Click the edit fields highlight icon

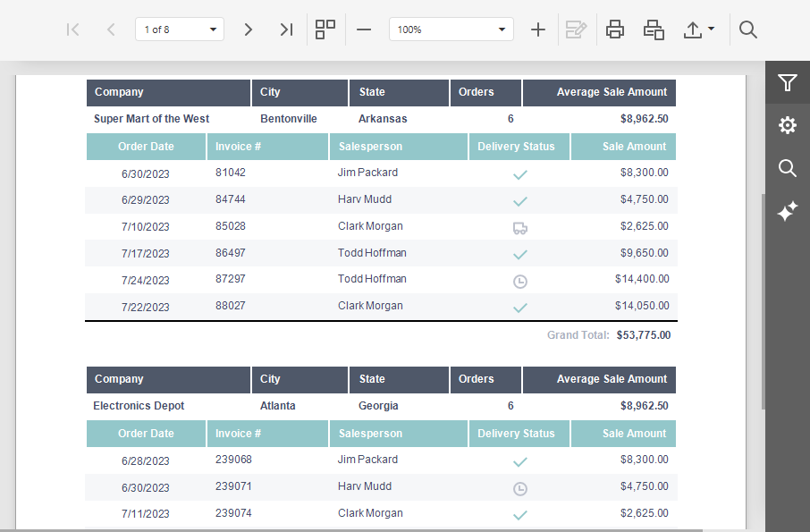[x=576, y=30]
